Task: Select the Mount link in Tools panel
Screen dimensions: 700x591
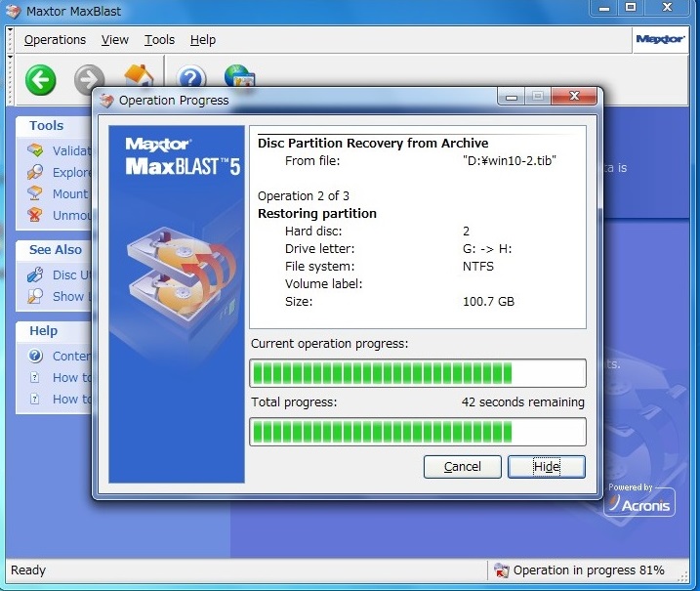Action: coord(70,193)
